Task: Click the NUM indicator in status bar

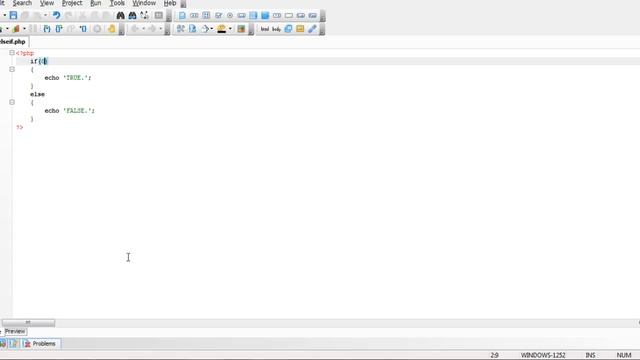Action: tap(624, 355)
